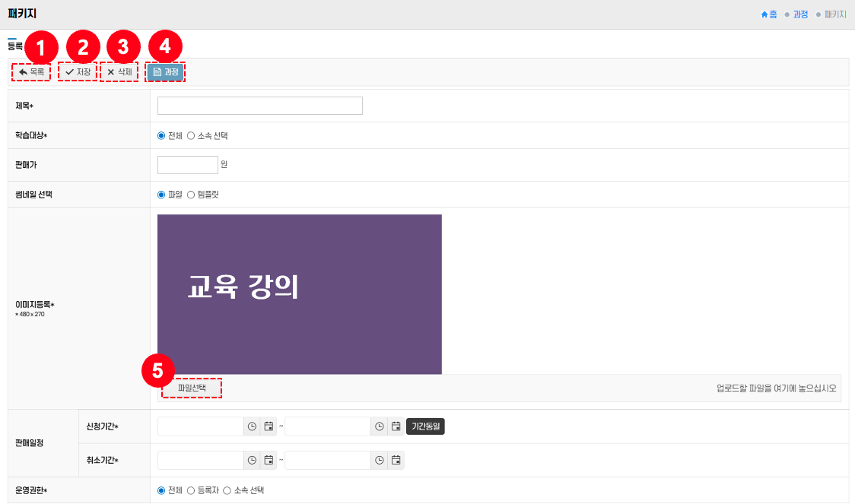Click calendar icon for 신청기간 end date

point(396,426)
